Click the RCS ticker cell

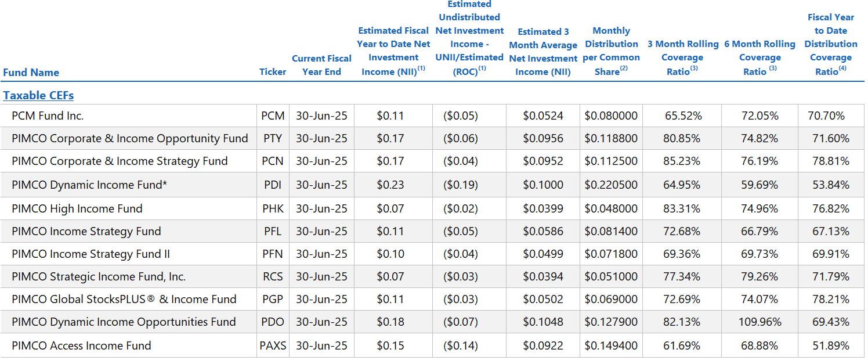tap(273, 276)
